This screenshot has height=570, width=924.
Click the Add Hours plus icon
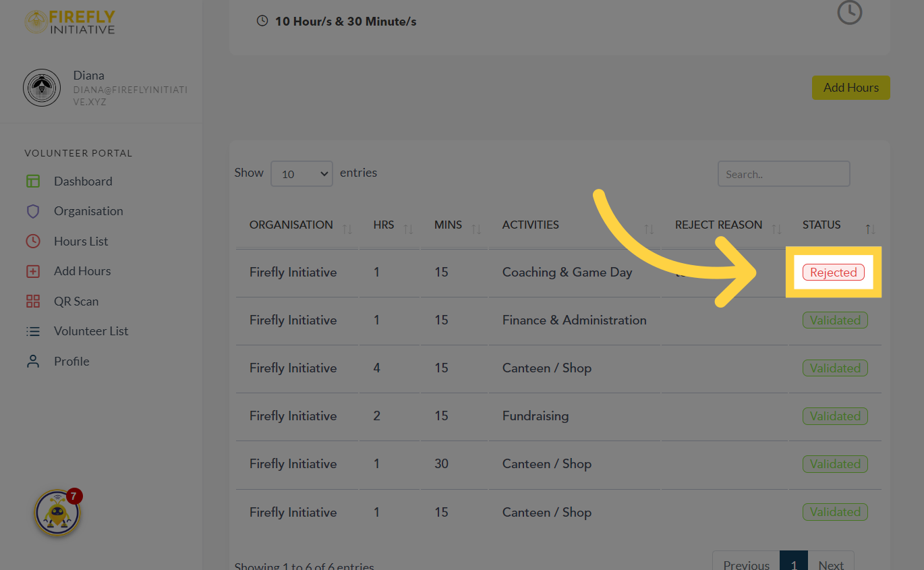point(32,270)
